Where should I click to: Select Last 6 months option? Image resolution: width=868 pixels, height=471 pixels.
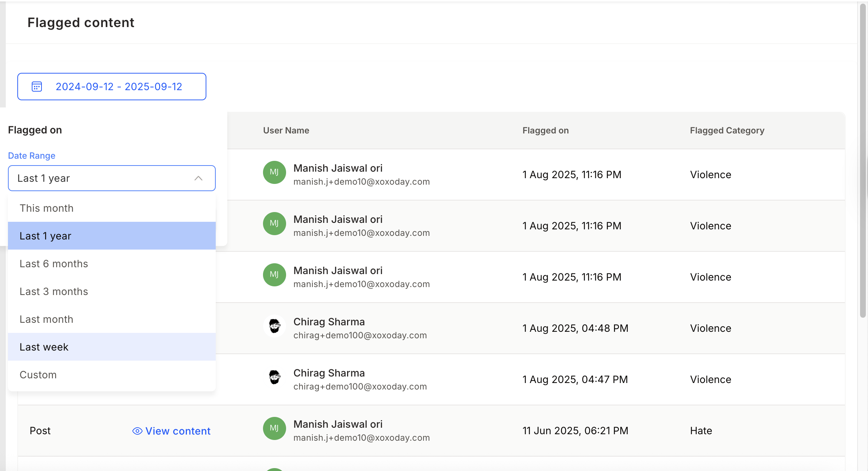pos(112,264)
